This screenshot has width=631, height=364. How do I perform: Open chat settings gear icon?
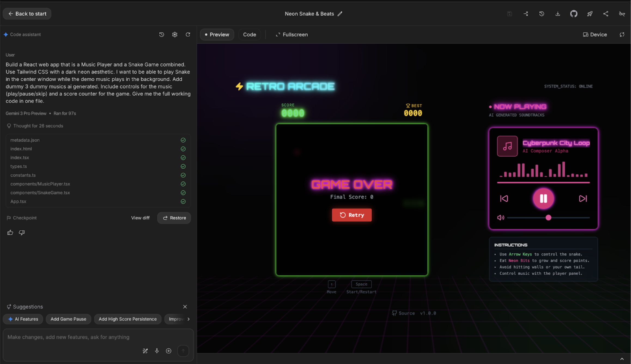175,35
